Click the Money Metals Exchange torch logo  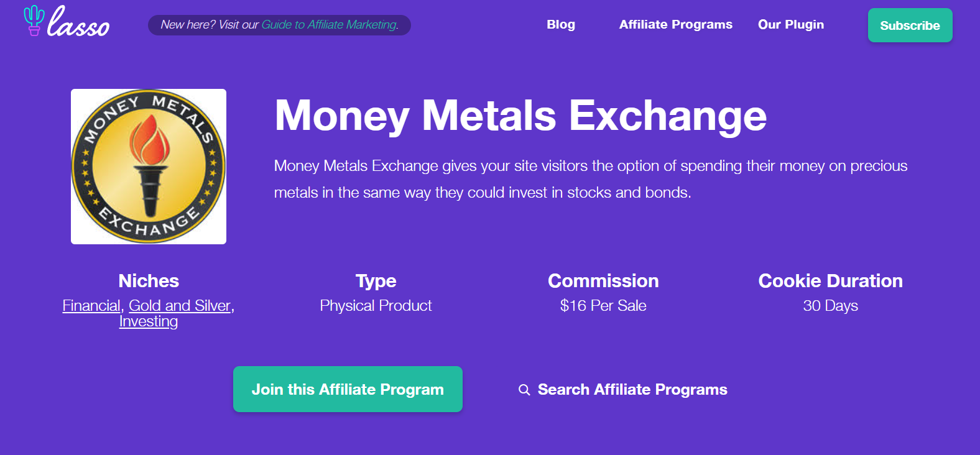[x=149, y=167]
